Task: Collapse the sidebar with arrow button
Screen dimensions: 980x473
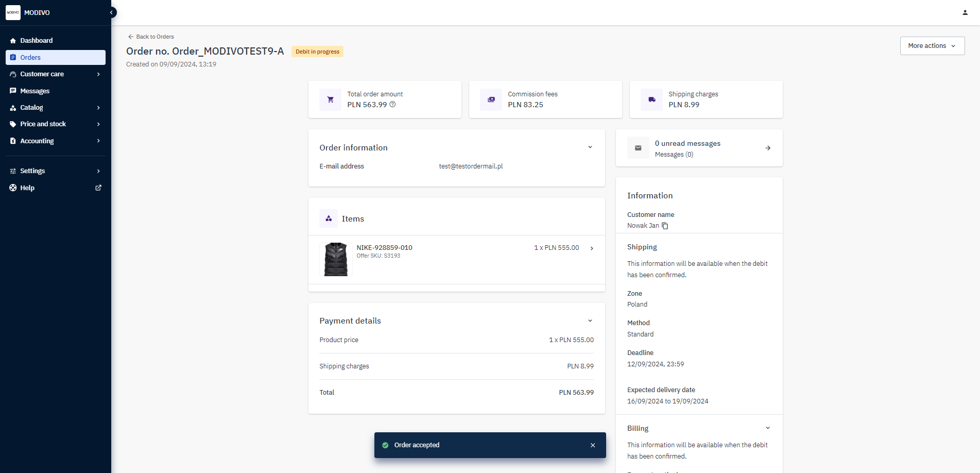Action: pyautogui.click(x=111, y=12)
